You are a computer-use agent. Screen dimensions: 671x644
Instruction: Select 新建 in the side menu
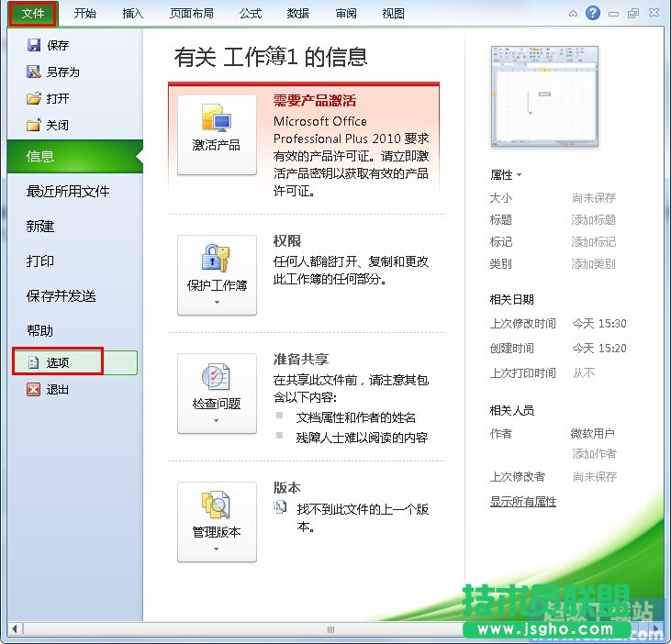tap(40, 227)
